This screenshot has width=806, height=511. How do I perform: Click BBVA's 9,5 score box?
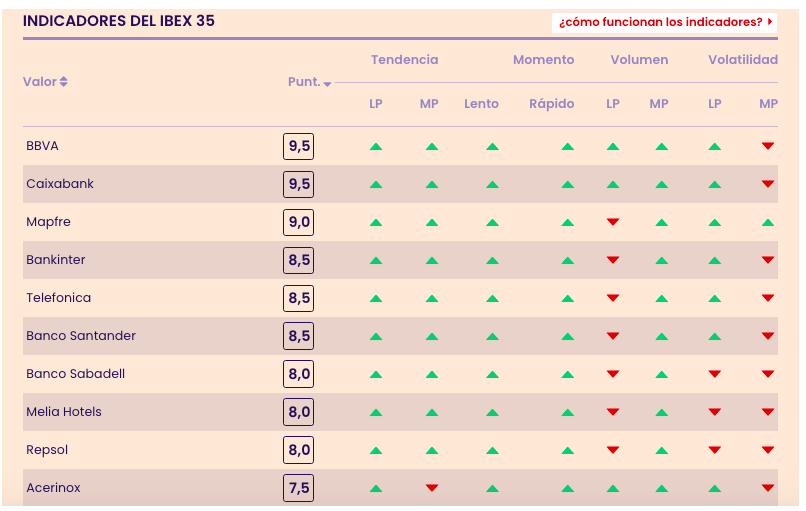(299, 146)
